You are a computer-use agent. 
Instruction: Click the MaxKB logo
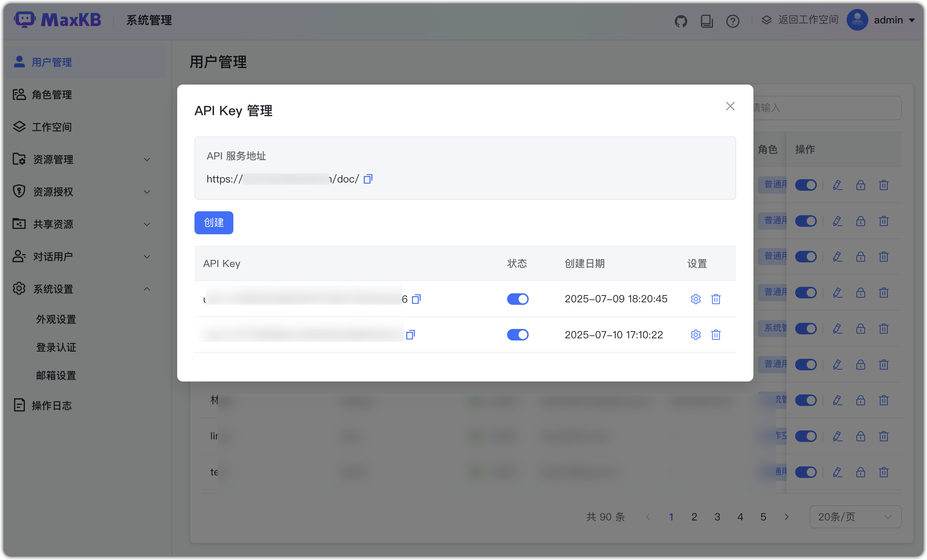(x=58, y=19)
